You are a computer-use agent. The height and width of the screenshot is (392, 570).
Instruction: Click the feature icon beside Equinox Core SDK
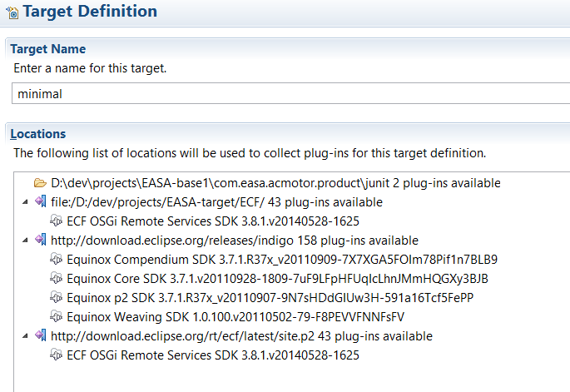click(x=57, y=279)
